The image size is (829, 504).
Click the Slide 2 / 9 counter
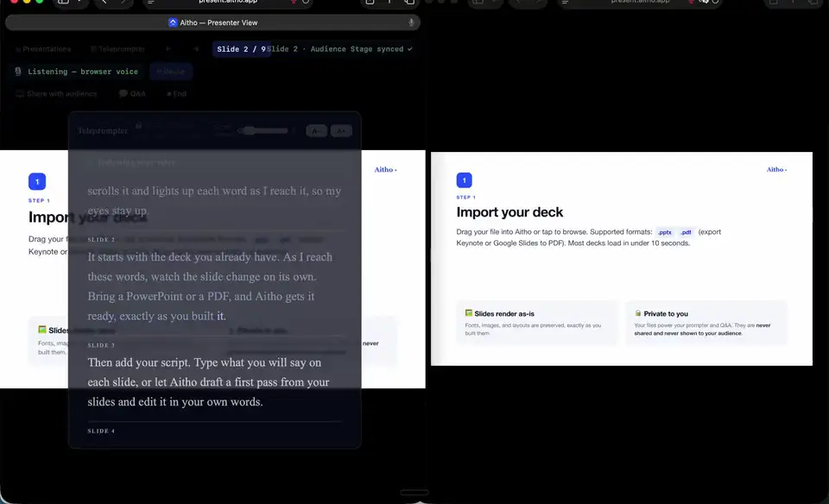tap(241, 49)
